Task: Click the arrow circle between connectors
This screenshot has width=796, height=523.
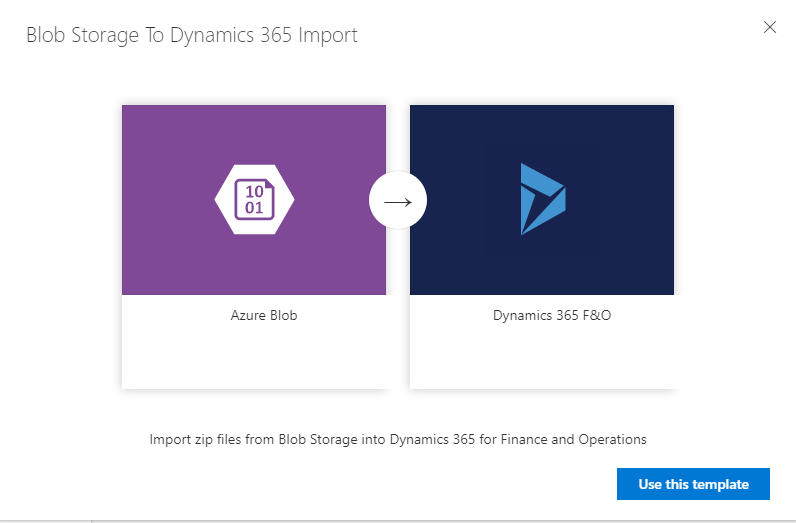Action: point(398,200)
